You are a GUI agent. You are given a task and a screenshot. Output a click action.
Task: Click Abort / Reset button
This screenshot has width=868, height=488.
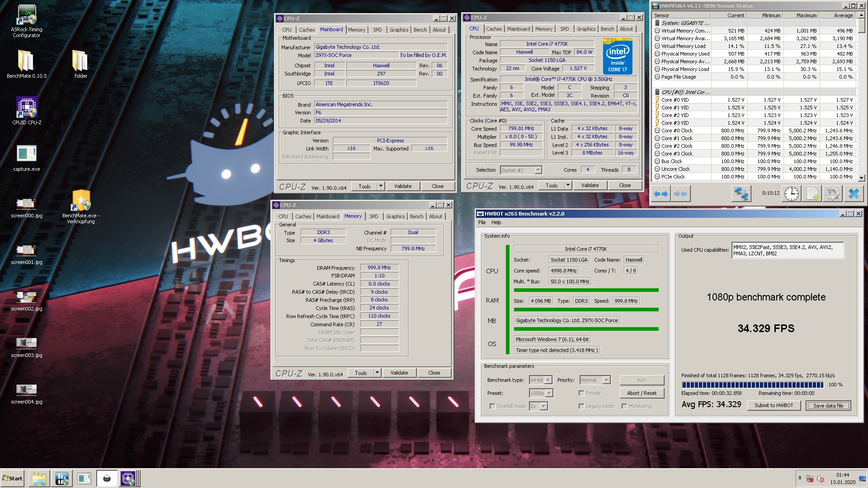coord(642,393)
